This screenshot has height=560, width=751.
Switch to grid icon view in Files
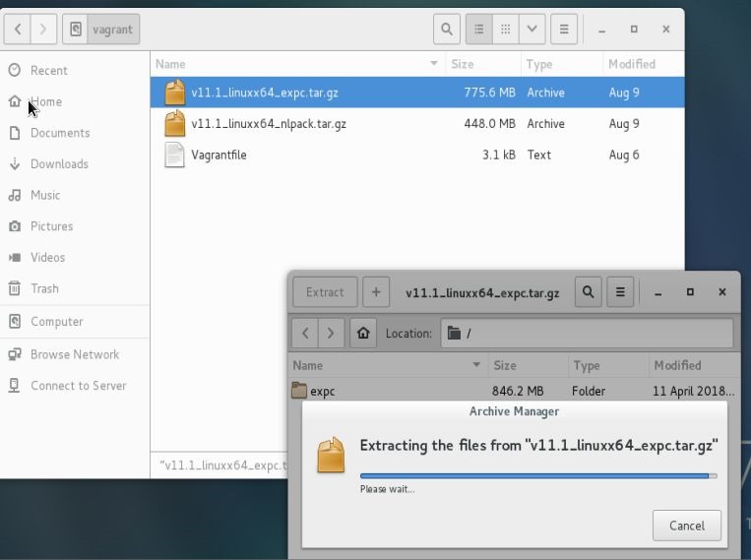505,30
